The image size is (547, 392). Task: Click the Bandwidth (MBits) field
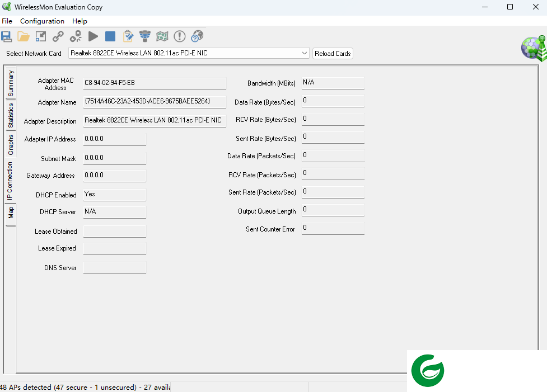pos(333,83)
